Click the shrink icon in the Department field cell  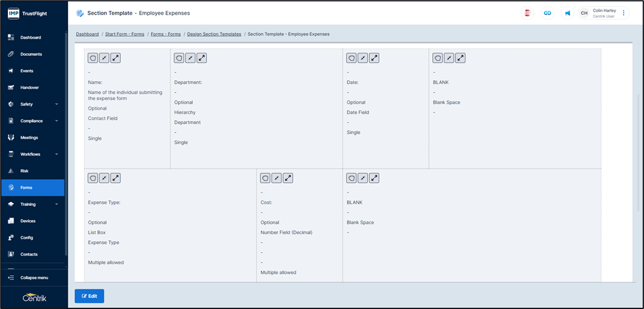[x=190, y=58]
